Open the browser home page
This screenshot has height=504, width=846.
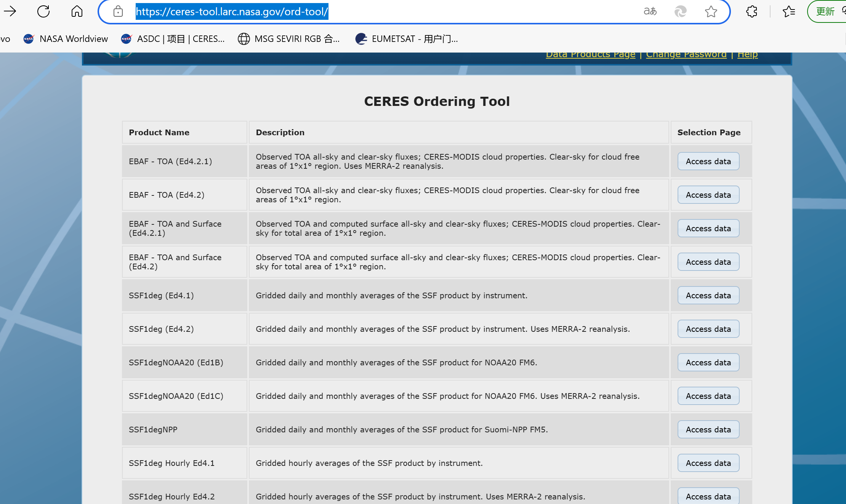click(76, 11)
